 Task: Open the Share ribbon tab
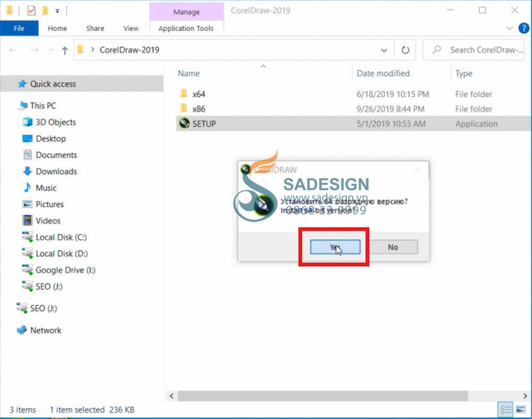[95, 29]
